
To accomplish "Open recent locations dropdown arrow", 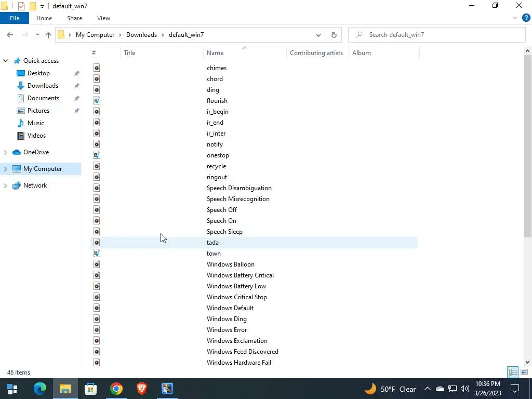I will point(37,35).
